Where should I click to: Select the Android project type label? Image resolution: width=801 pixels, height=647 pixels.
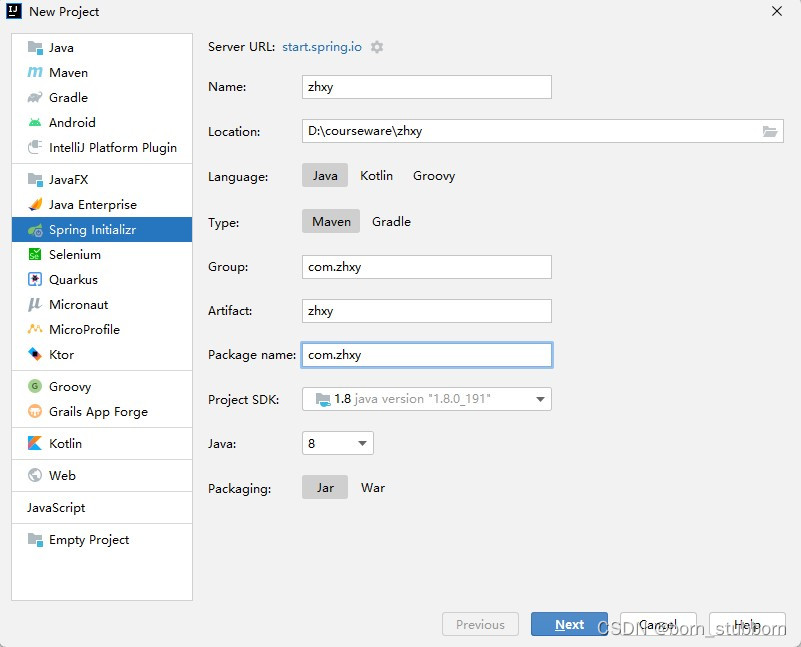point(72,123)
